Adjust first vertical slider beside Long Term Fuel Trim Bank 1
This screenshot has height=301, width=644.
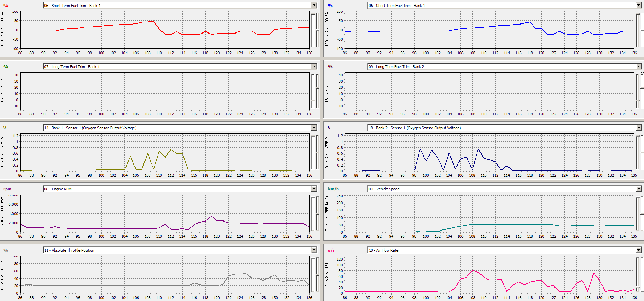[x=313, y=91]
